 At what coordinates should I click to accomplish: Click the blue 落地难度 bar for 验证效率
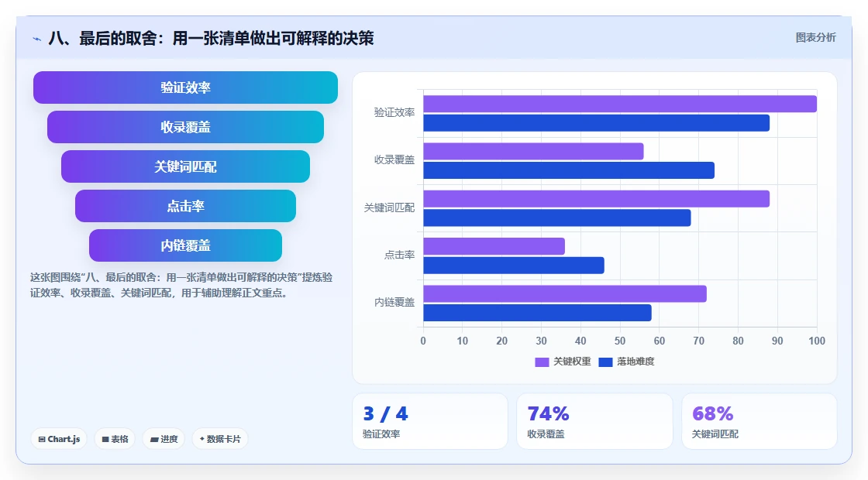pos(596,123)
